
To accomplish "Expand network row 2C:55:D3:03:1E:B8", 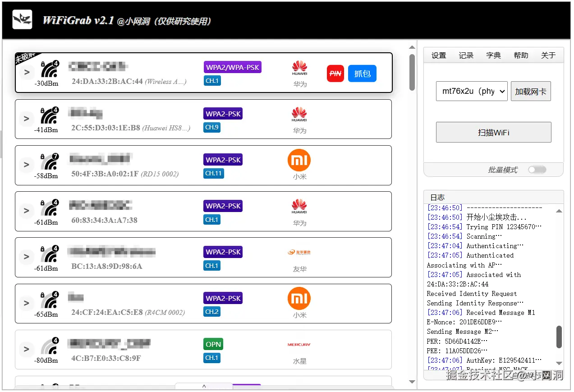I will [27, 119].
